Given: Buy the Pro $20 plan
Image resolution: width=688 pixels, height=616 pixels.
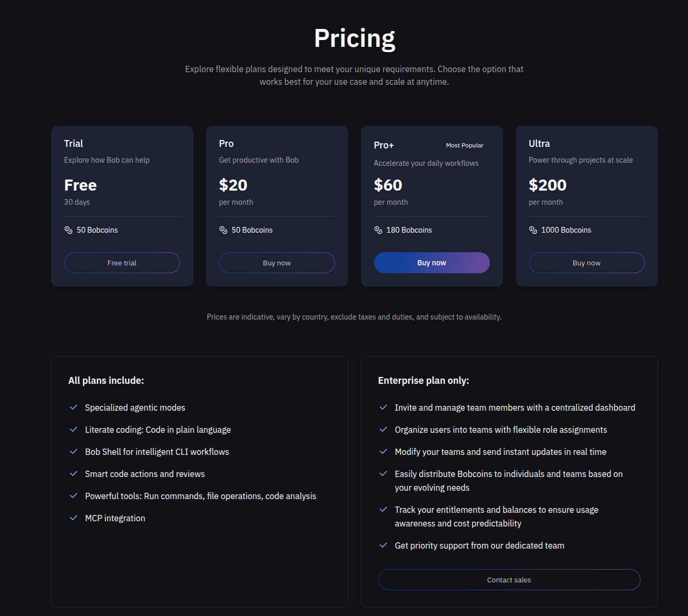Looking at the screenshot, I should coord(277,263).
